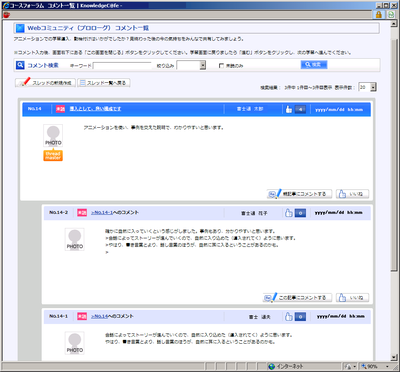This screenshot has height=372, width=400.
Task: Click the unread badge on No.14 header
Action: pyautogui.click(x=60, y=109)
